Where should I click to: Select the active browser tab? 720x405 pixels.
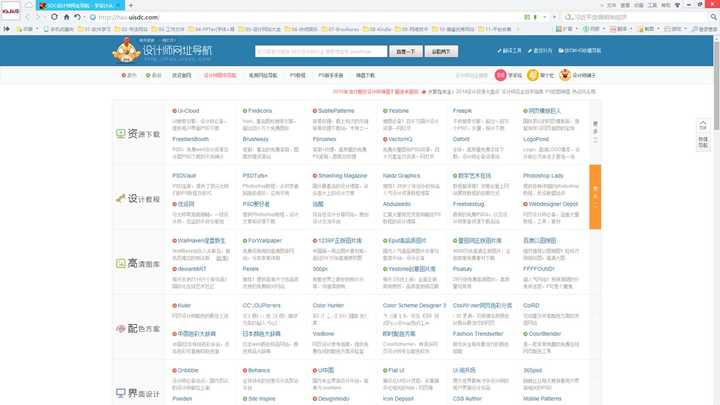click(78, 6)
